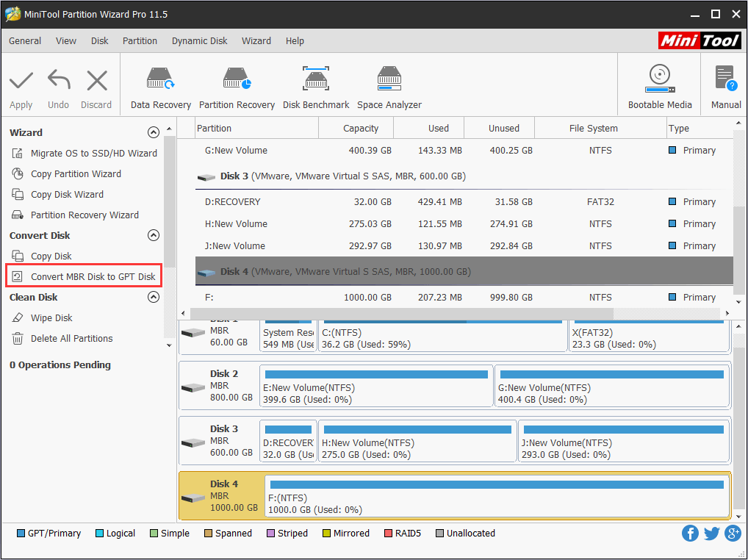Select System Reserved block on Disk 1
Viewport: 748px width, 560px height.
click(288, 335)
